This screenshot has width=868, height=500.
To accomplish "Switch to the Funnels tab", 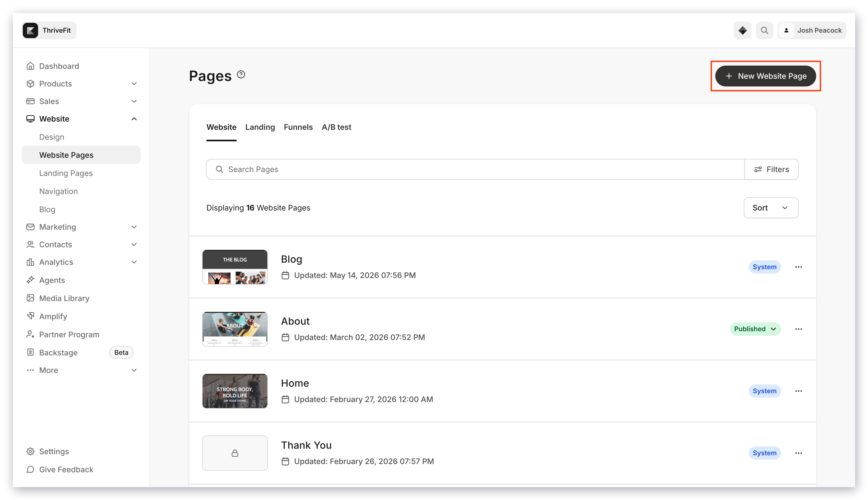I will tap(298, 127).
